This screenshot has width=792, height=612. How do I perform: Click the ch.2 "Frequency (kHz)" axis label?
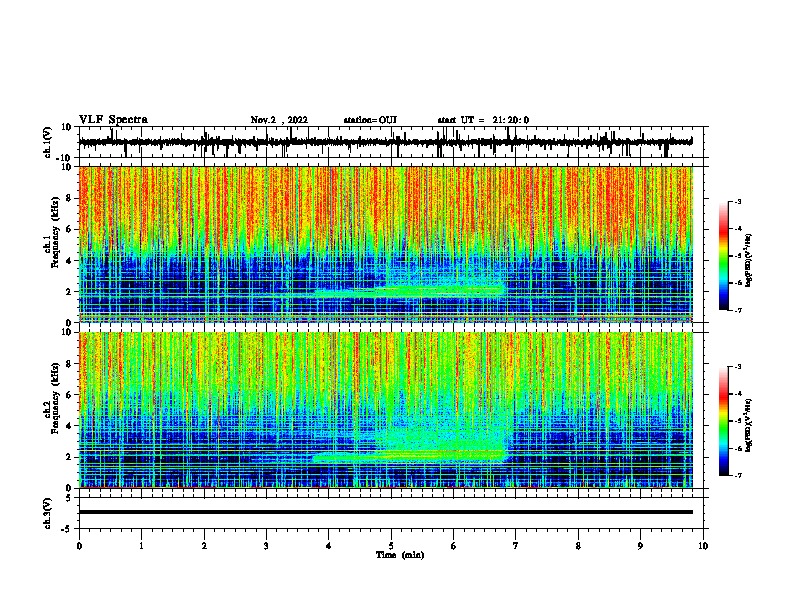point(55,398)
